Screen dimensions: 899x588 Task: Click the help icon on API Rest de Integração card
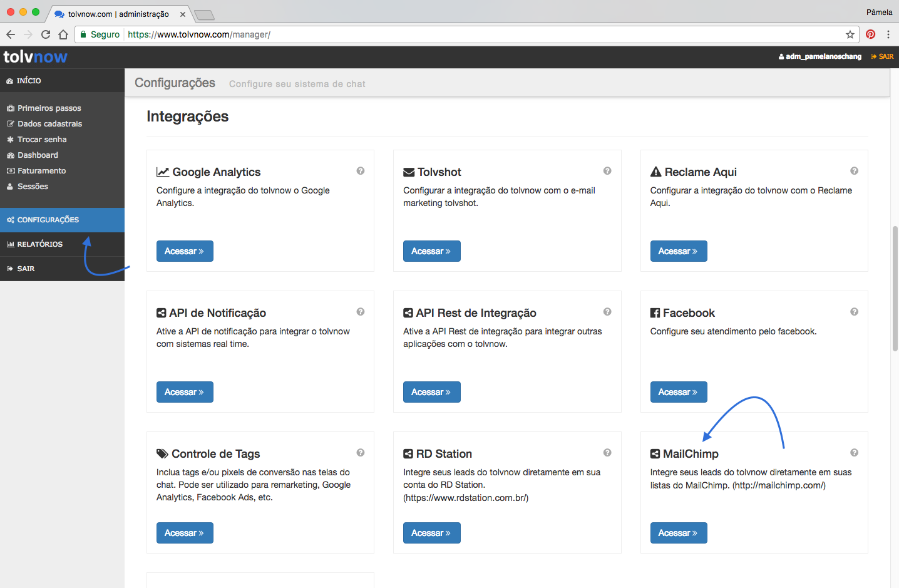tap(607, 312)
